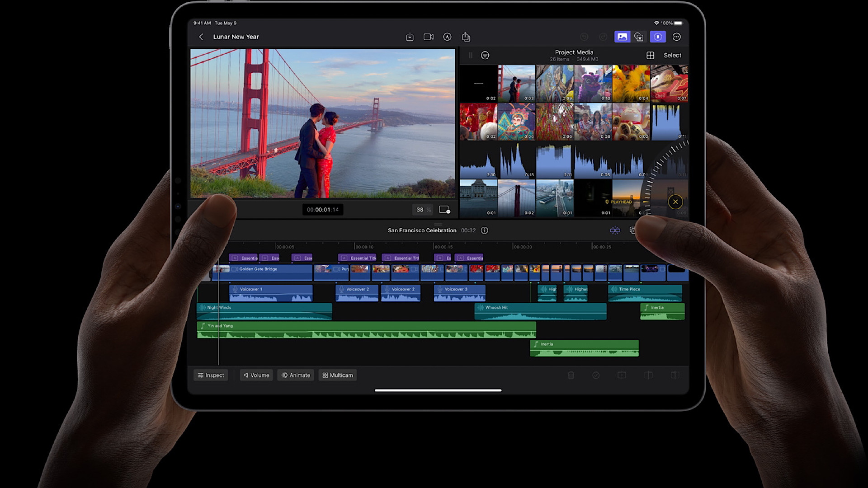Click the 38% zoom level control
This screenshot has height=488, width=868.
click(x=422, y=210)
